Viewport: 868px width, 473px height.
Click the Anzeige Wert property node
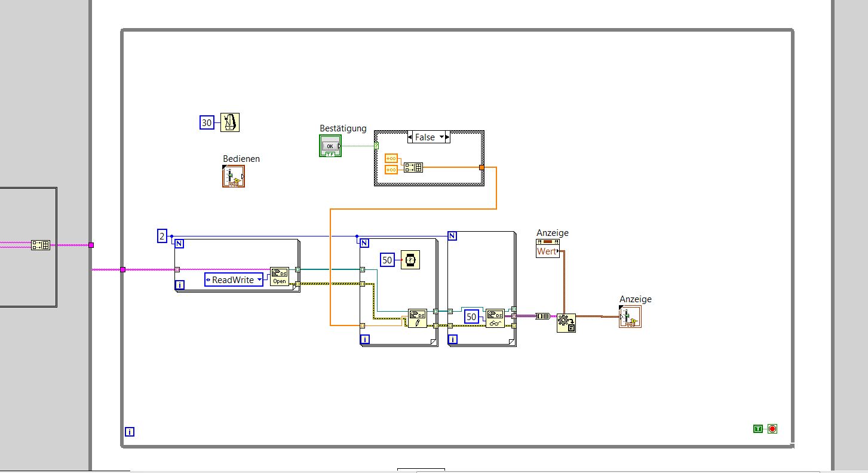(x=548, y=248)
